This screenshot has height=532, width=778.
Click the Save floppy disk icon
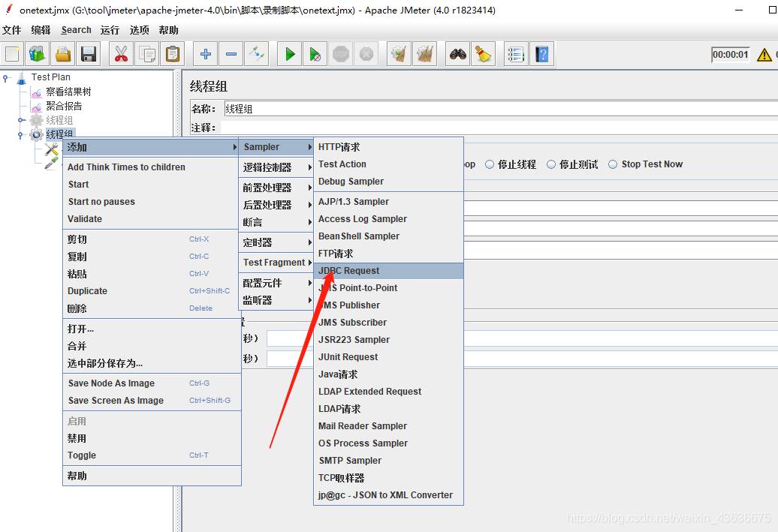(89, 54)
